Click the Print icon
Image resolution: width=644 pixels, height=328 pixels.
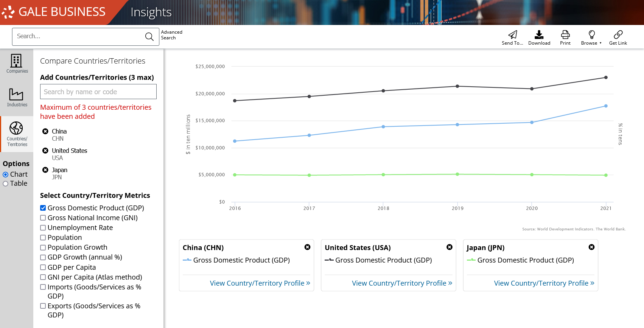[565, 38]
